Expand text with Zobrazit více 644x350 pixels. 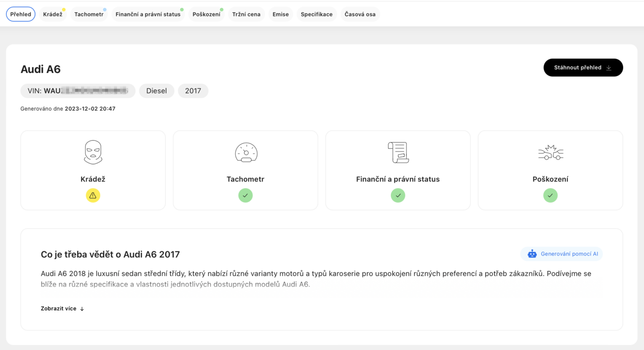pyautogui.click(x=62, y=309)
